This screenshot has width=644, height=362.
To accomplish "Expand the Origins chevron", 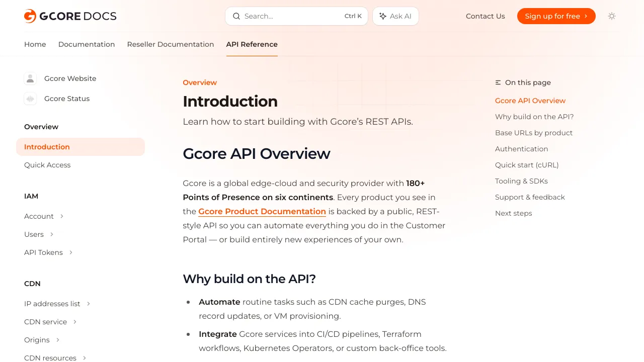I will coord(58,340).
